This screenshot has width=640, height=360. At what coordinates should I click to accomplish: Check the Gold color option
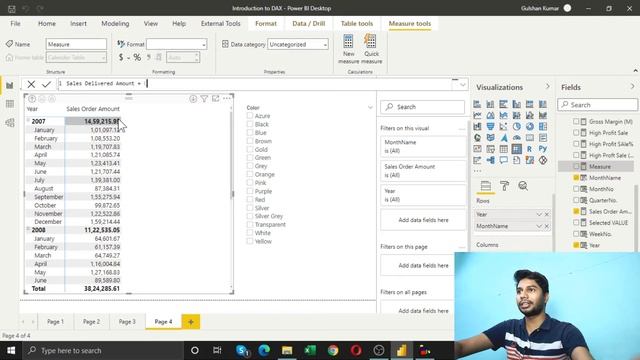click(250, 149)
